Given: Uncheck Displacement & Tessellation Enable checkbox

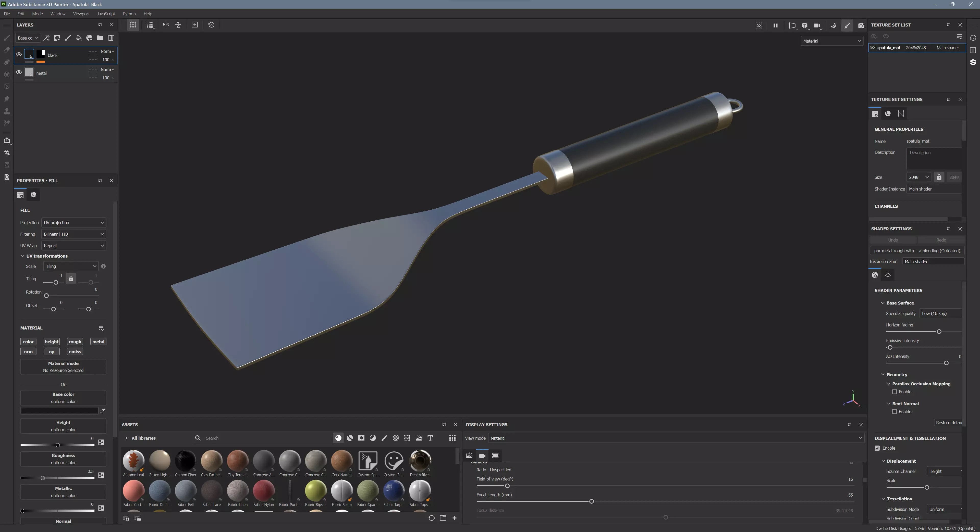Looking at the screenshot, I should click(x=877, y=448).
